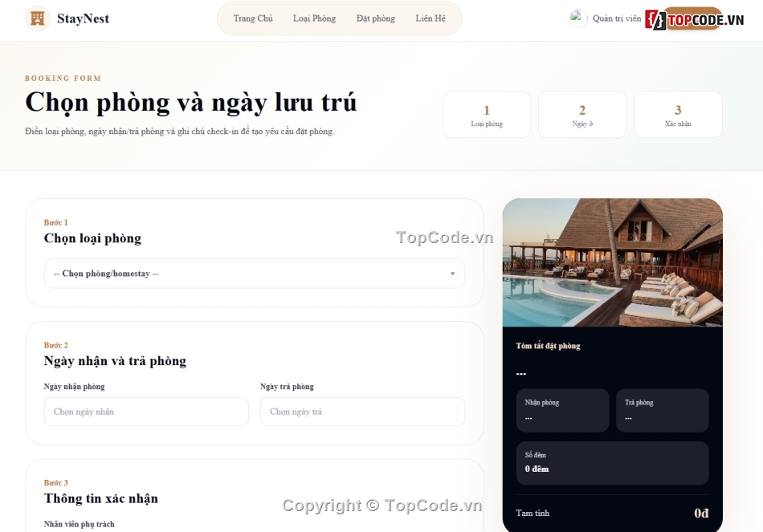
Task: Click the Trả phòng summary box
Action: tap(663, 410)
